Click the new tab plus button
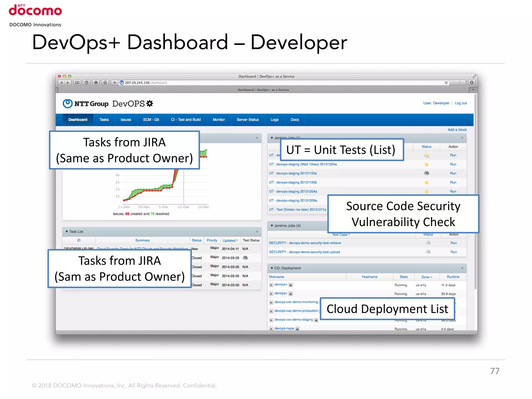The image size is (532, 399). (x=473, y=90)
